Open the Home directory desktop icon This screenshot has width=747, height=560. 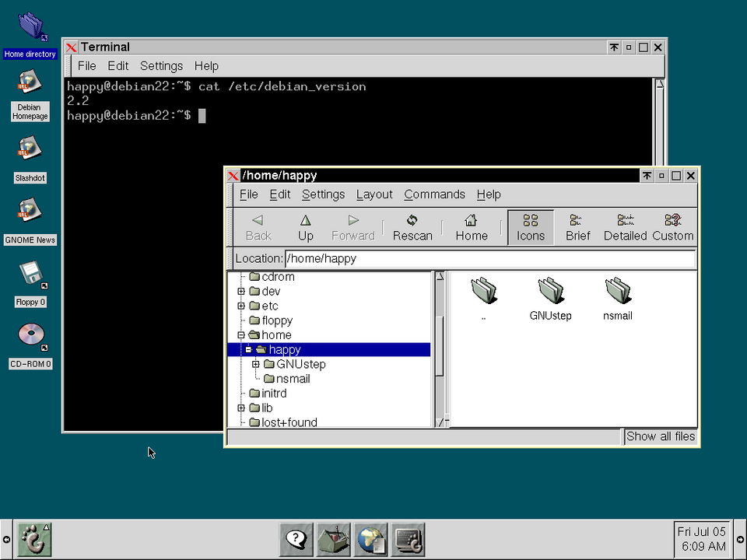pyautogui.click(x=30, y=26)
